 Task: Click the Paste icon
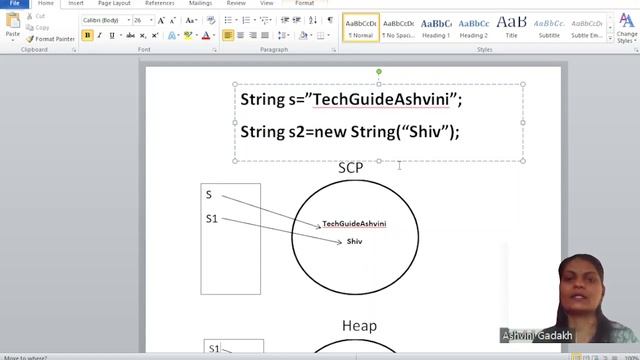point(13,20)
